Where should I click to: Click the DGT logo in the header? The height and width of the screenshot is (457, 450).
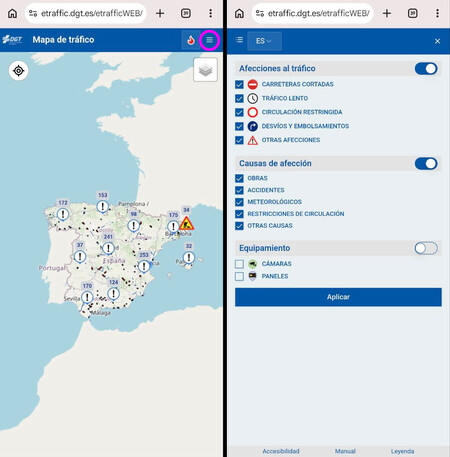click(x=12, y=40)
